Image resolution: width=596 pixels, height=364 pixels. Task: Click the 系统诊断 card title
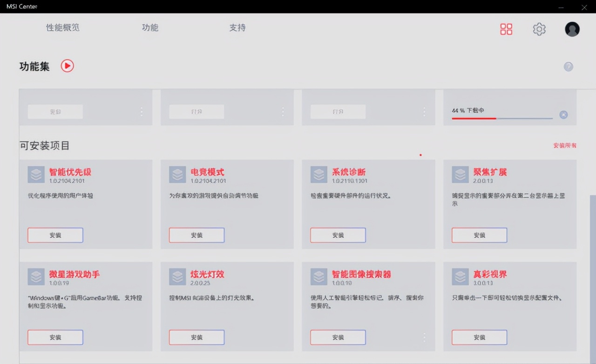pyautogui.click(x=349, y=172)
